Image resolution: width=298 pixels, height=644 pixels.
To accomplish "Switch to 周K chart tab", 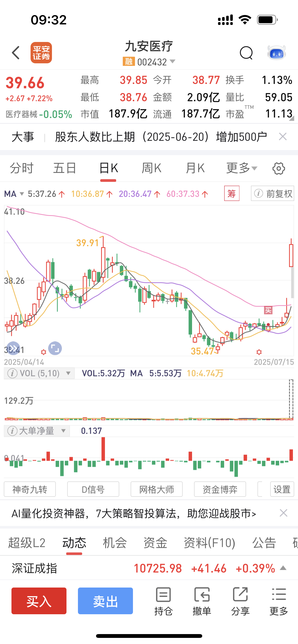I will click(x=152, y=168).
